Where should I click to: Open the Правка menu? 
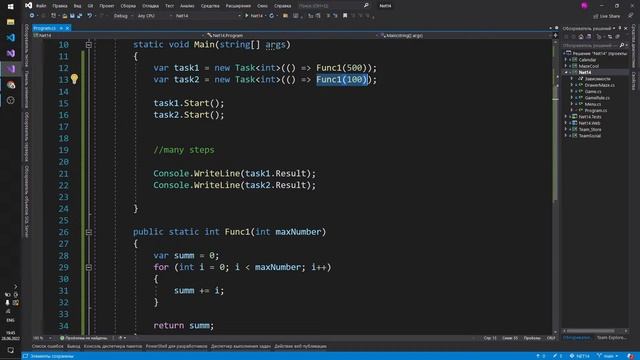click(x=60, y=6)
